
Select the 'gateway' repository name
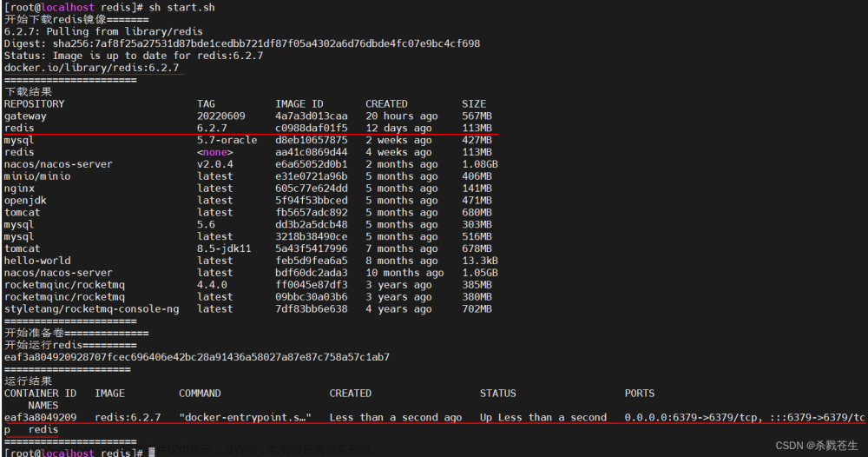tap(25, 116)
